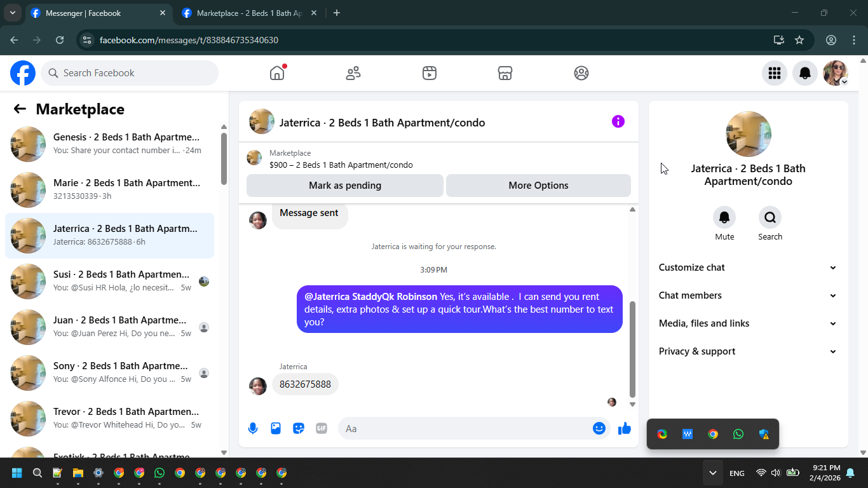Open the Facebook notifications bell

[805, 73]
